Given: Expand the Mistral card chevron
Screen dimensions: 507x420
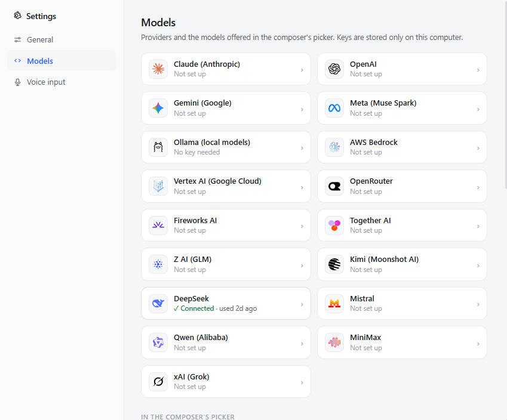Looking at the screenshot, I should coord(478,304).
